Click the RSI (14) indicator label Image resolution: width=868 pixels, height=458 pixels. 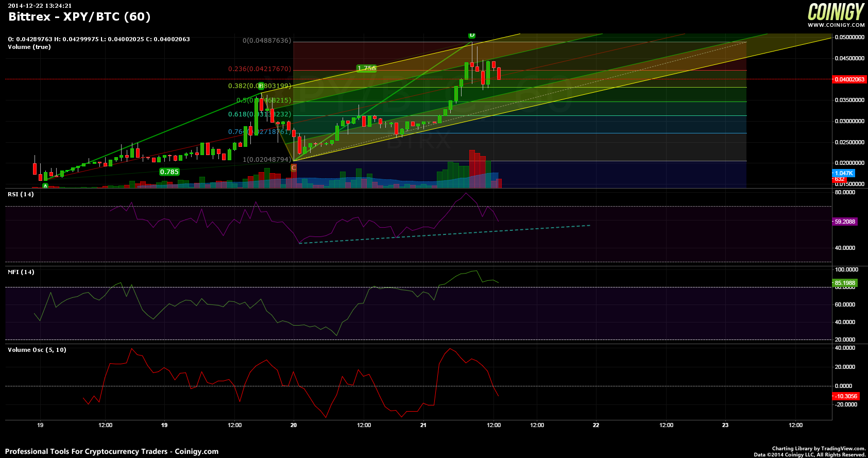tap(21, 194)
